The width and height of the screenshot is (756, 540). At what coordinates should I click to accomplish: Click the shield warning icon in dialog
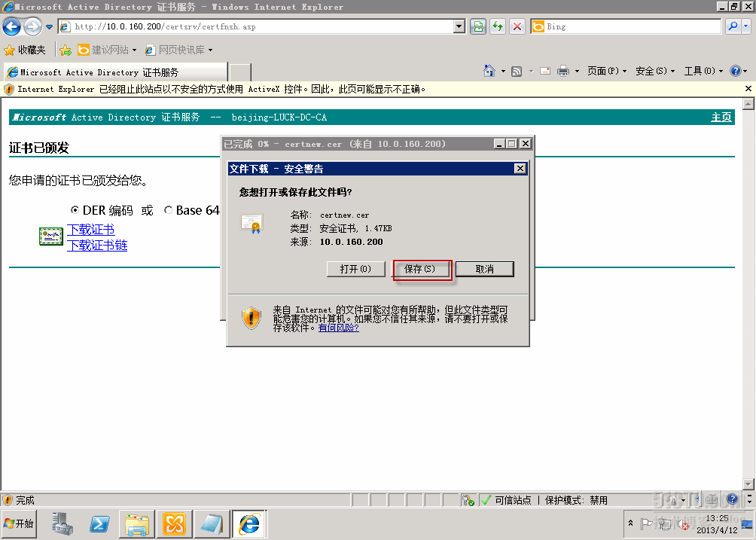click(251, 319)
